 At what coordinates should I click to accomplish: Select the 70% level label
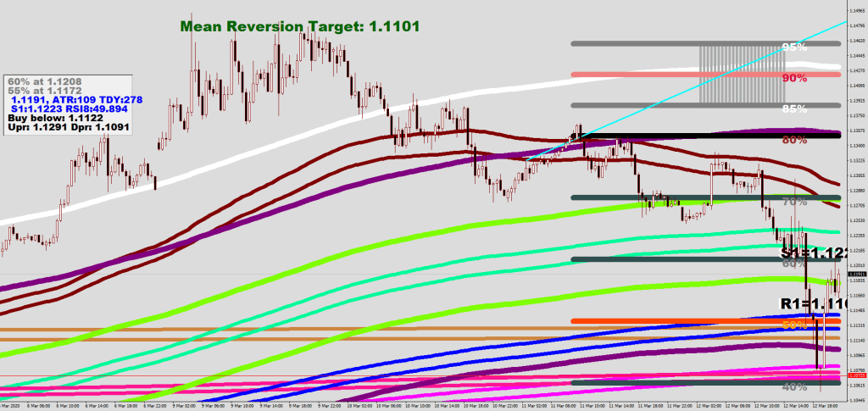(x=793, y=202)
